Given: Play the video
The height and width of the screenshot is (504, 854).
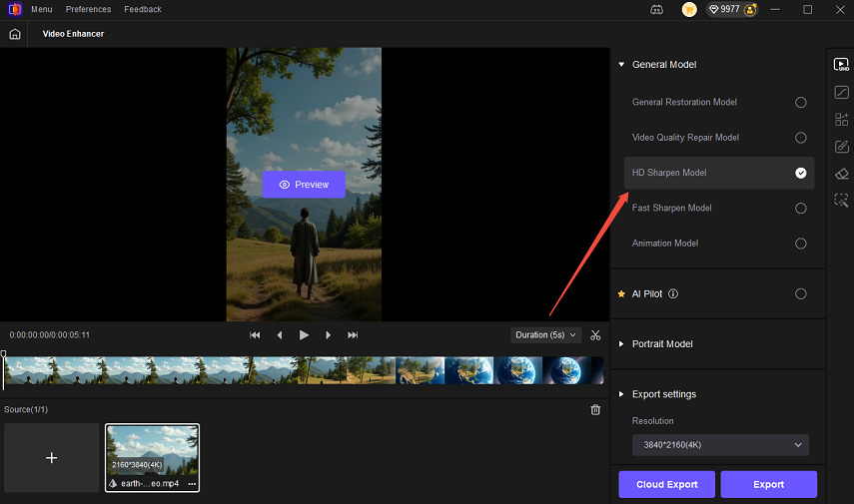Looking at the screenshot, I should click(304, 335).
